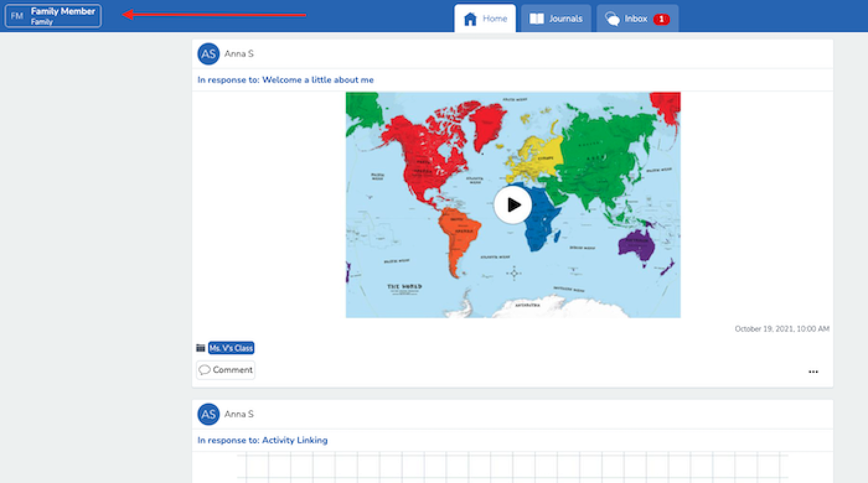
Task: Click the Home house icon
Action: coord(470,19)
